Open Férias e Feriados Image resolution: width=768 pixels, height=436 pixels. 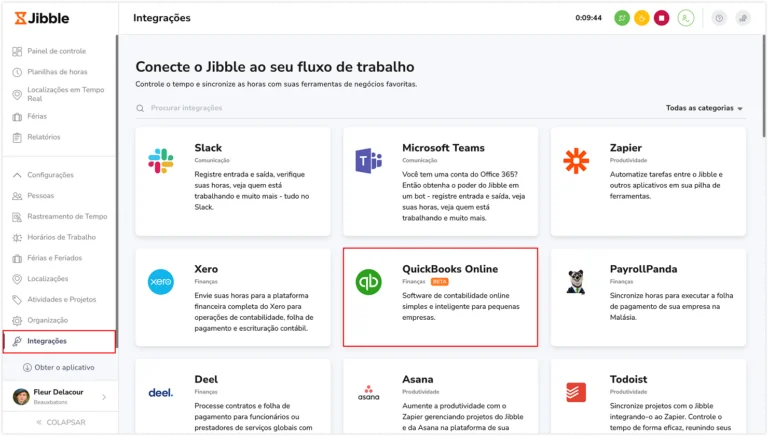click(54, 258)
